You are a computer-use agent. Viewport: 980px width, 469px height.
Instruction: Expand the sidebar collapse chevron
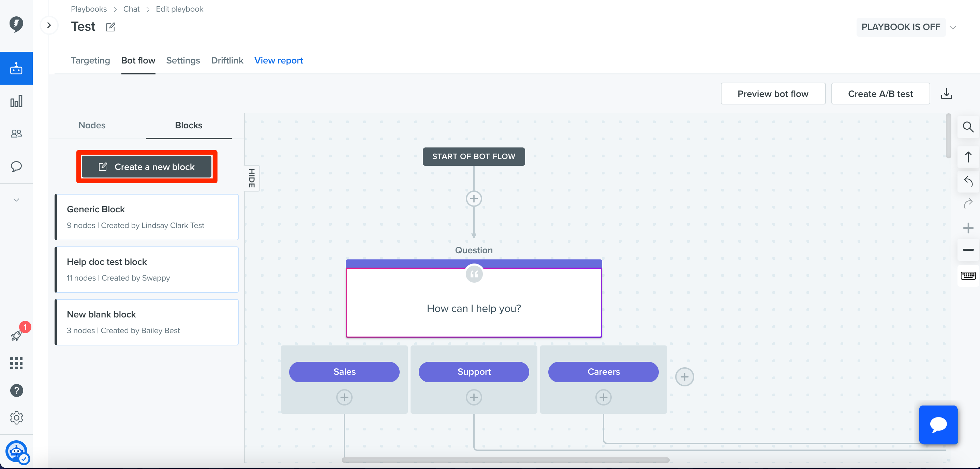[x=49, y=25]
